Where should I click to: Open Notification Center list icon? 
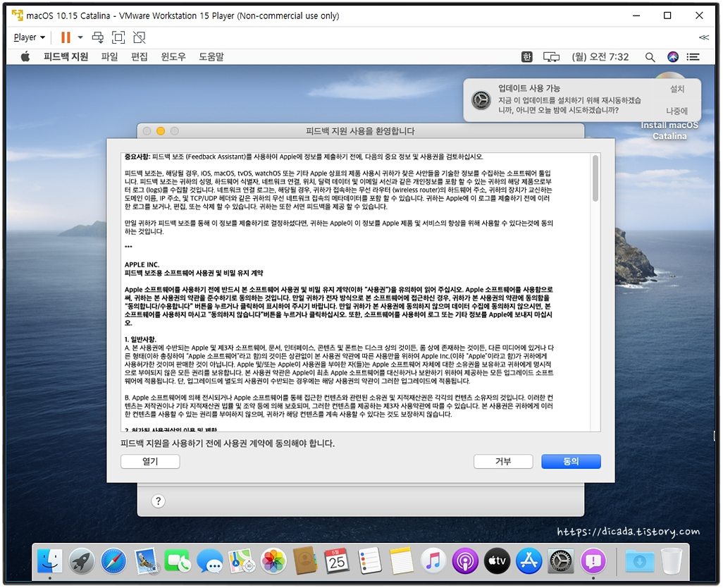pyautogui.click(x=693, y=56)
